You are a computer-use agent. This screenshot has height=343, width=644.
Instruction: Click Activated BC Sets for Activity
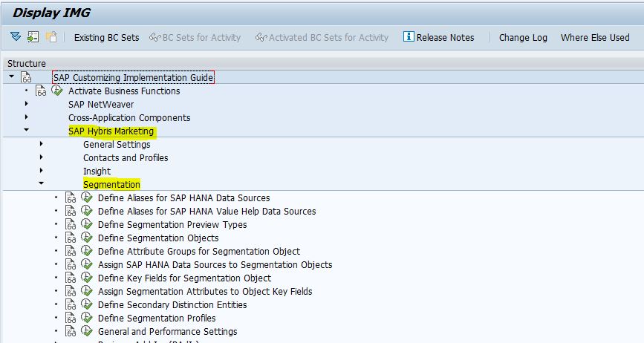[322, 37]
